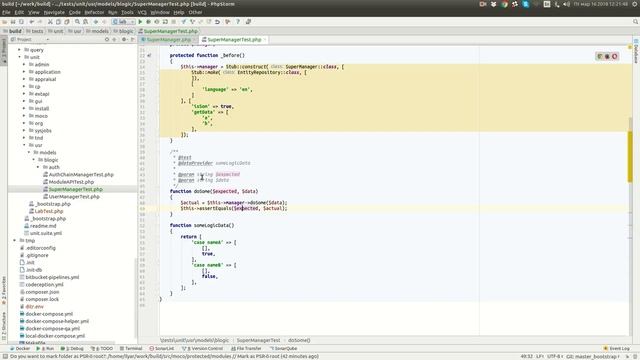The width and height of the screenshot is (640, 360).
Task: Run the configuration with green play icon
Action: (x=140, y=22)
